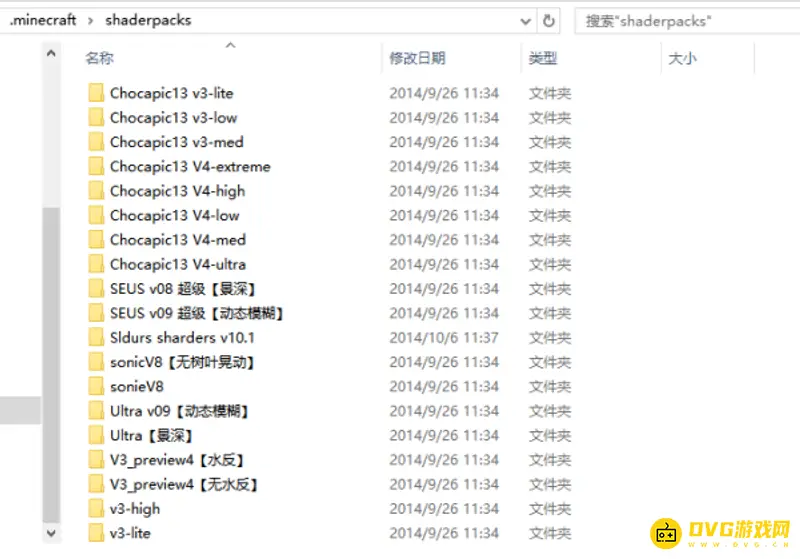Viewport: 800px width, 559px height.
Task: Click folder icon of Sldurs sharders v10.1
Action: pyautogui.click(x=96, y=338)
